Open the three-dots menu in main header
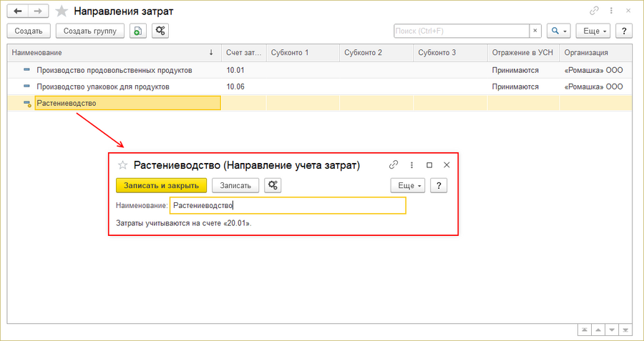The height and width of the screenshot is (341, 644). [612, 11]
